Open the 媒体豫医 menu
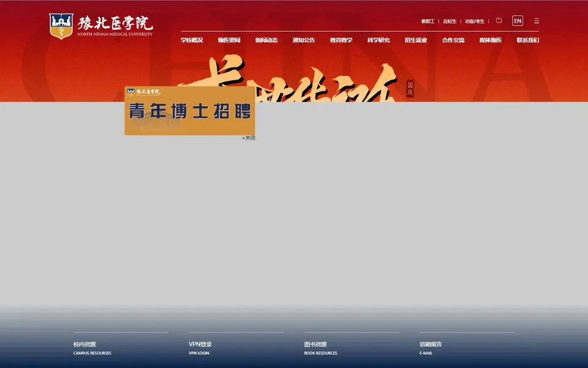 (491, 40)
